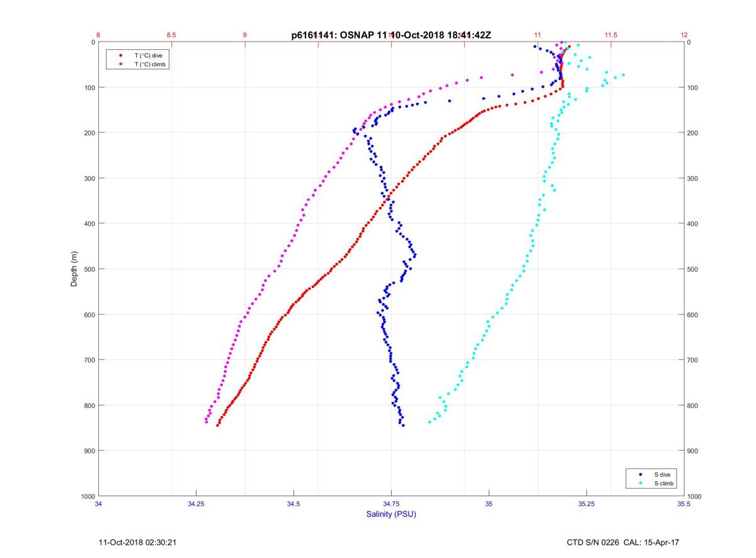Click the salinity tick label '35.5'
Image resolution: width=756 pixels, height=558 pixels.
tap(684, 503)
